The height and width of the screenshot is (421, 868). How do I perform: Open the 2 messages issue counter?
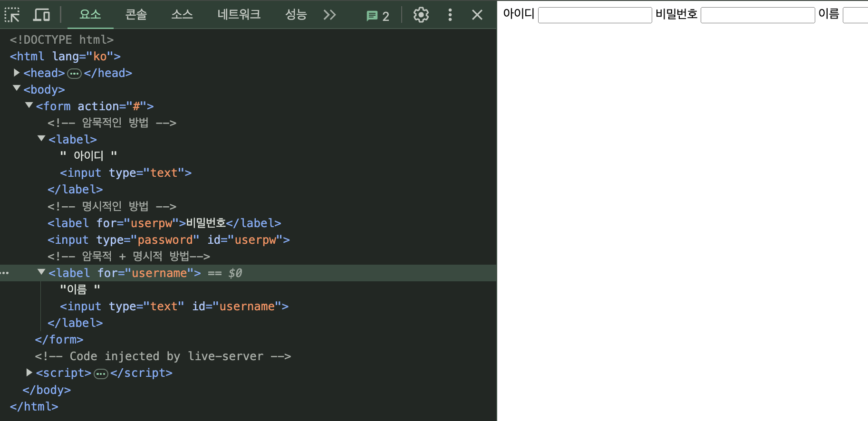tap(378, 16)
